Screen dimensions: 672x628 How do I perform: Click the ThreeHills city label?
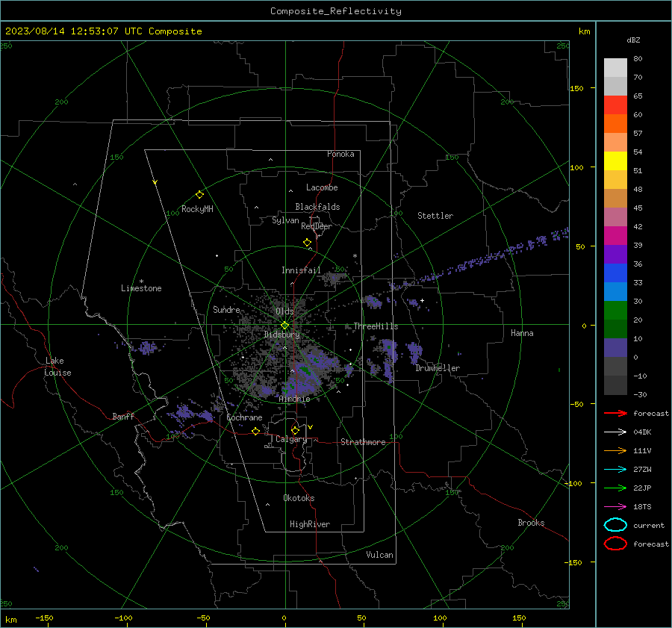[376, 326]
